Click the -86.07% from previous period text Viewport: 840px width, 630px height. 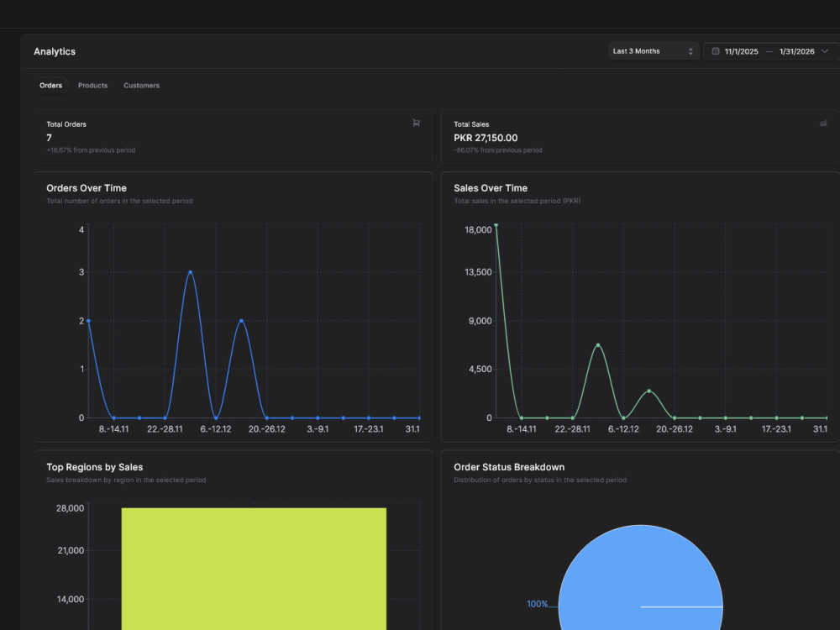pos(497,150)
